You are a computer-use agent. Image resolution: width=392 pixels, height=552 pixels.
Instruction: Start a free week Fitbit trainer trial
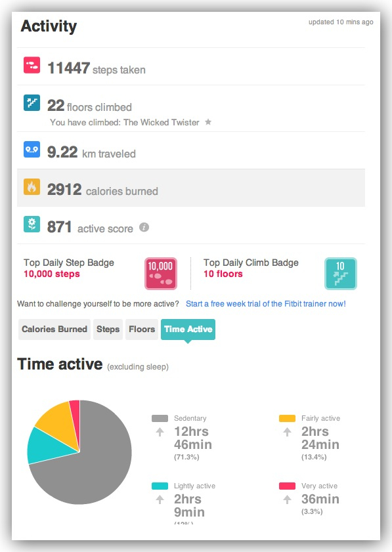point(265,304)
